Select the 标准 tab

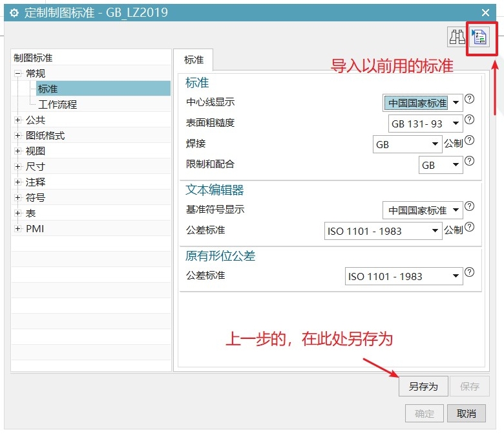pyautogui.click(x=194, y=60)
